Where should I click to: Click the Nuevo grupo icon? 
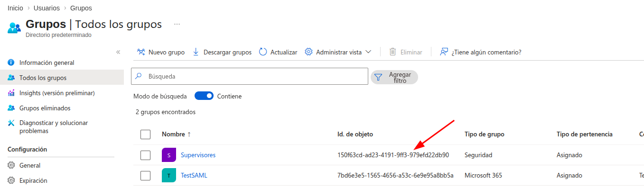(141, 52)
